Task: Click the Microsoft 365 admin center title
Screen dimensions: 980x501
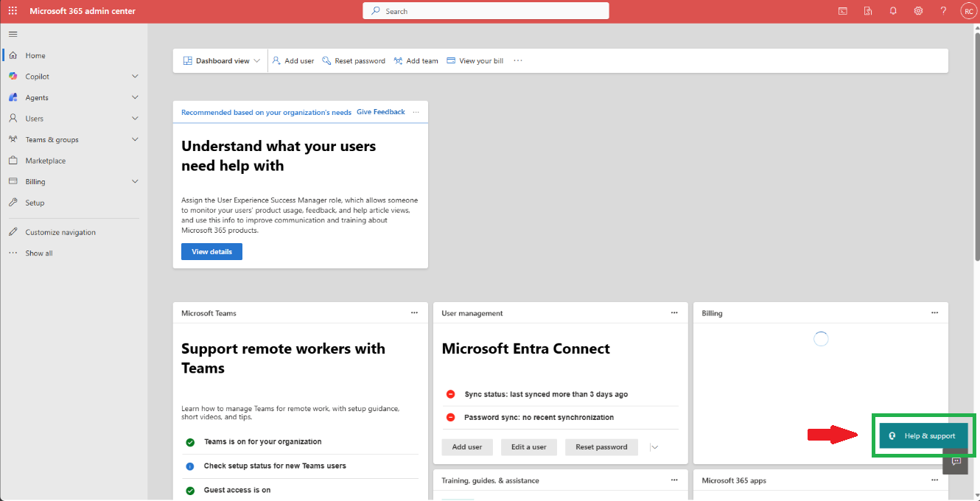Action: pos(83,11)
